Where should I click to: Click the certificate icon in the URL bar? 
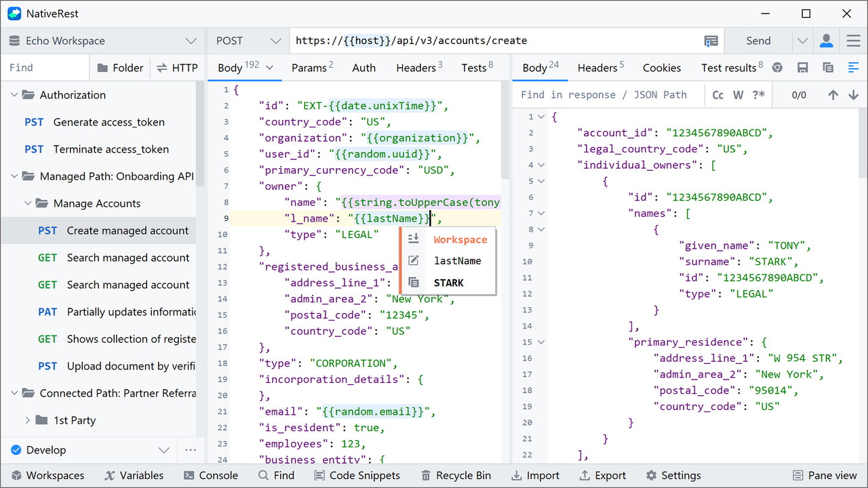click(710, 41)
